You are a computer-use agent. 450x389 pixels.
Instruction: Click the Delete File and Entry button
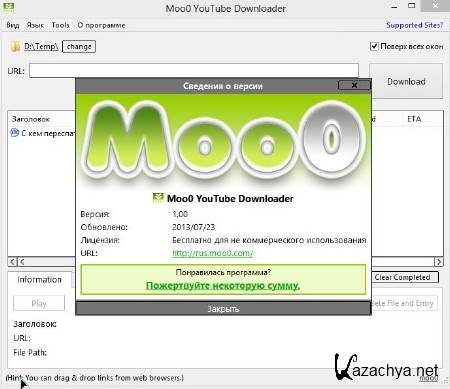pos(404,303)
